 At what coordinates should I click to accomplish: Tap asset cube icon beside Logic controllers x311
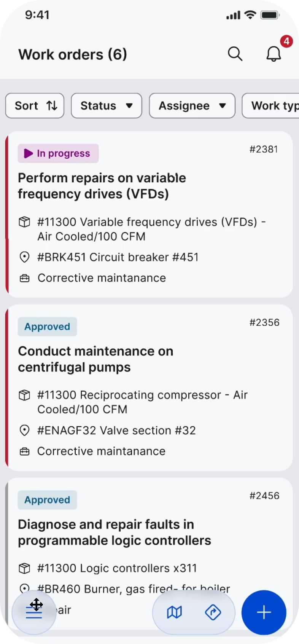click(24, 568)
